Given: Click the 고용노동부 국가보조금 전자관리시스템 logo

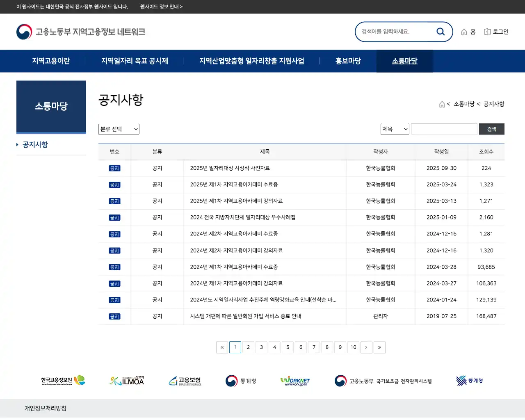Looking at the screenshot, I should click(x=383, y=380).
